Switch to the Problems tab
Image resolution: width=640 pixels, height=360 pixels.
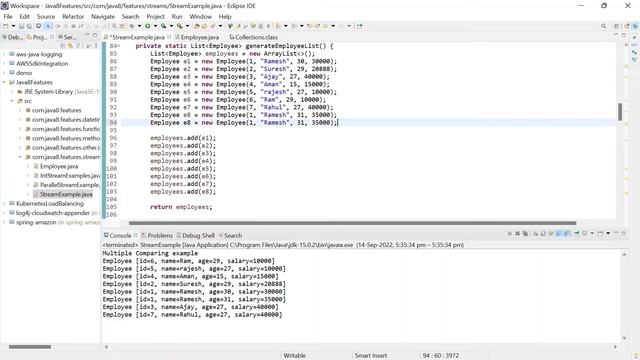coord(157,235)
